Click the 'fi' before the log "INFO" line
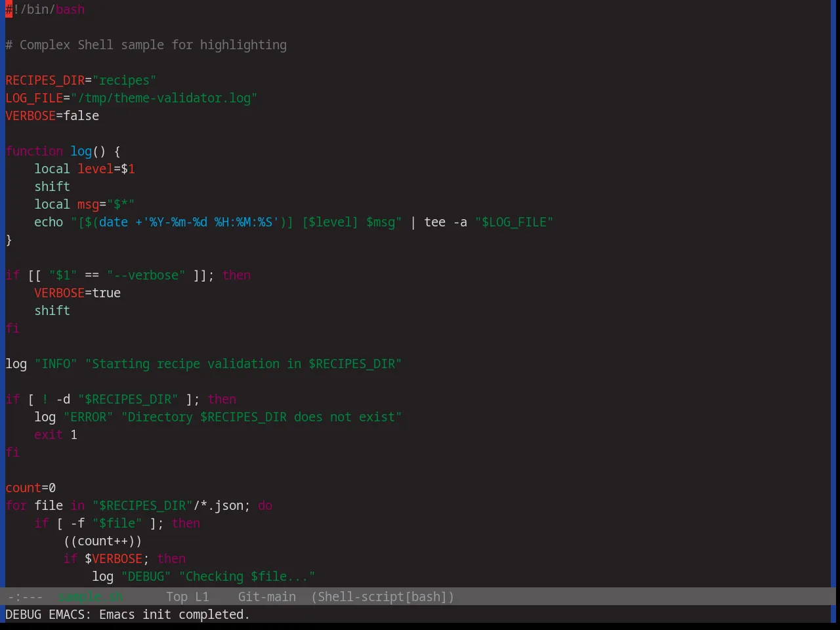840x630 pixels. click(x=12, y=328)
